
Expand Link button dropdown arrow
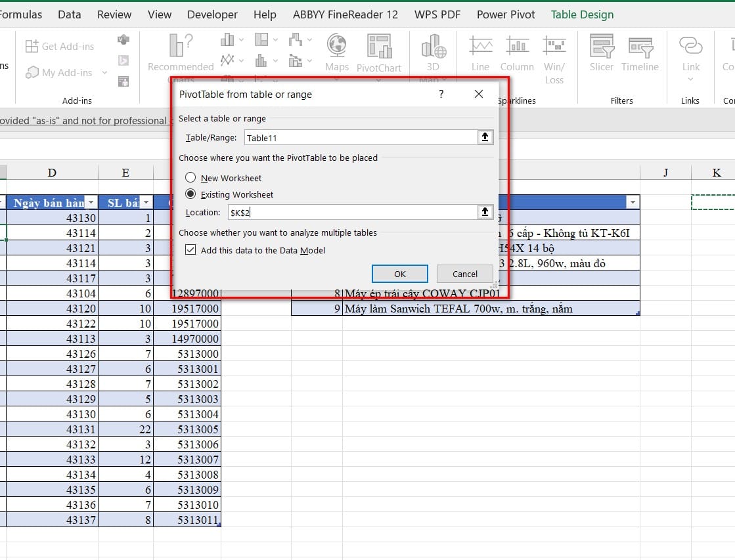click(690, 79)
